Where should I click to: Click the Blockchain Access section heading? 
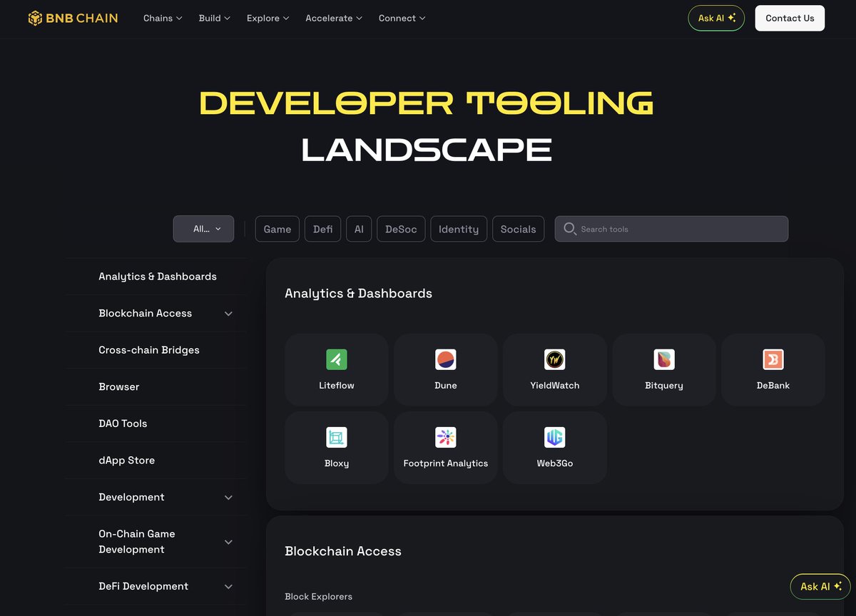coord(343,551)
